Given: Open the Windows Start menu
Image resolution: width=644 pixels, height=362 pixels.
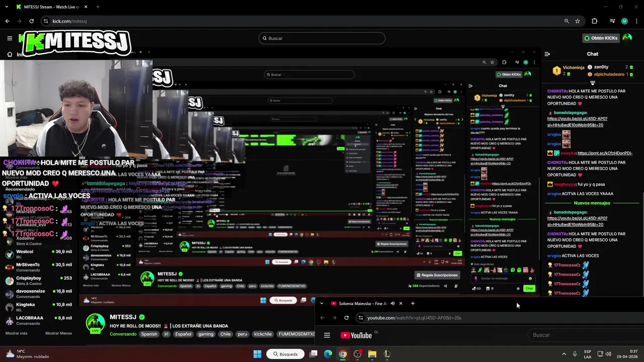Looking at the screenshot, I should 257,354.
